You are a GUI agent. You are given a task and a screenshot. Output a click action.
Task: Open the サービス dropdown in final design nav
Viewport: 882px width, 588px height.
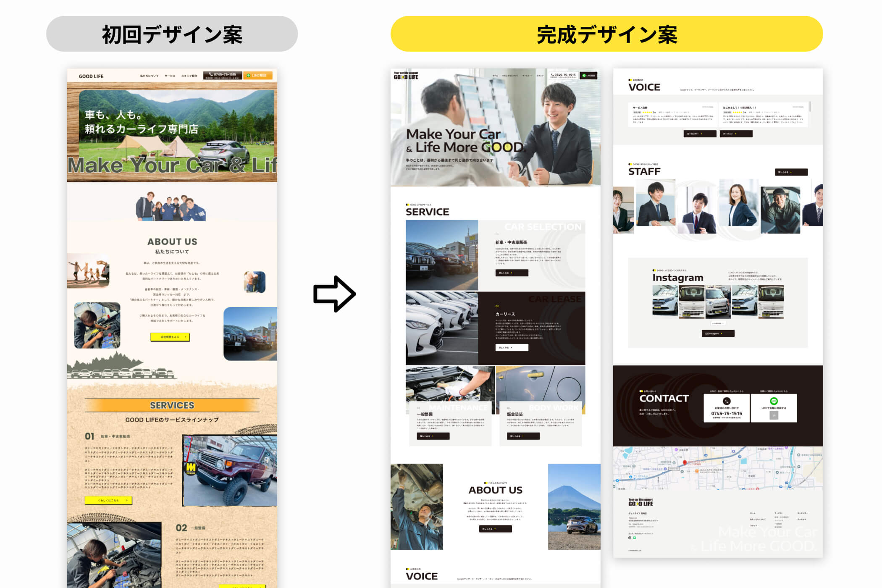pos(527,76)
